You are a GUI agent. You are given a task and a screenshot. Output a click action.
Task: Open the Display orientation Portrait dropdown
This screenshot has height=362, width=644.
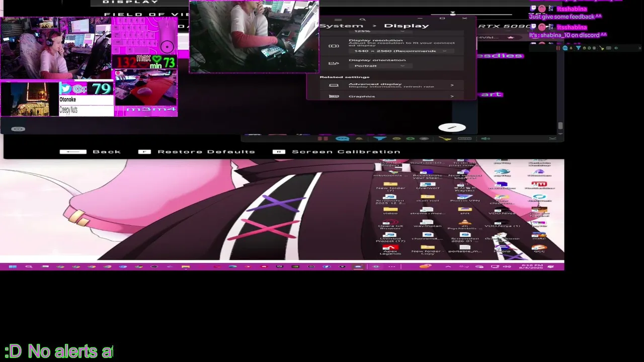coord(380,66)
